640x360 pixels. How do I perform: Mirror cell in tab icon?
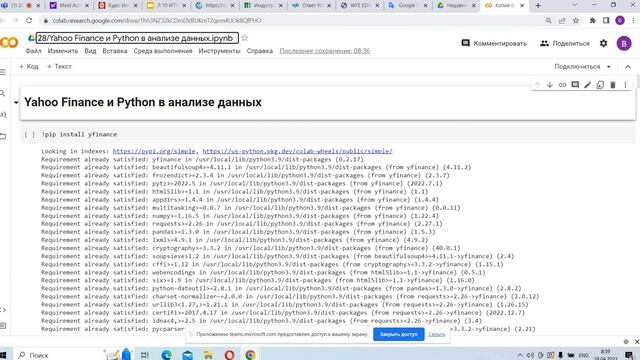[600, 85]
